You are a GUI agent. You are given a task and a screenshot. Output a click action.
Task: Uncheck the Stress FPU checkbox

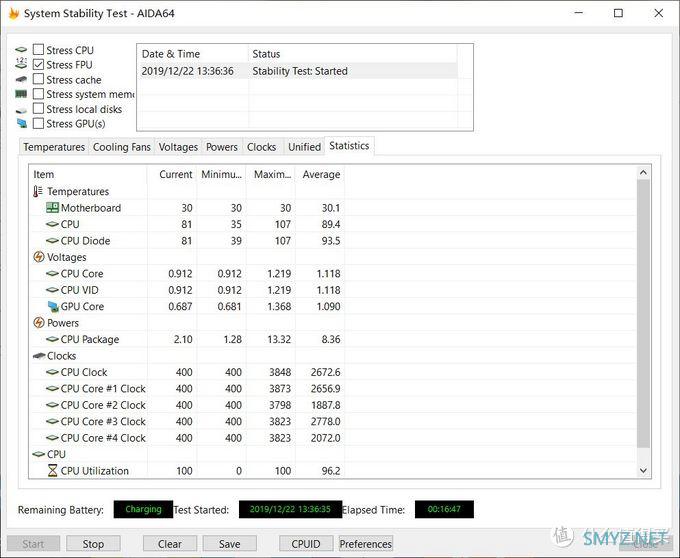coord(39,64)
